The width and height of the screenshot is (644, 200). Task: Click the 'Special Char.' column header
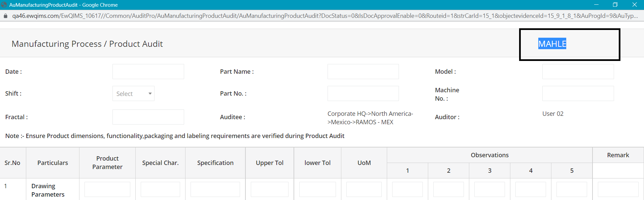(x=160, y=163)
